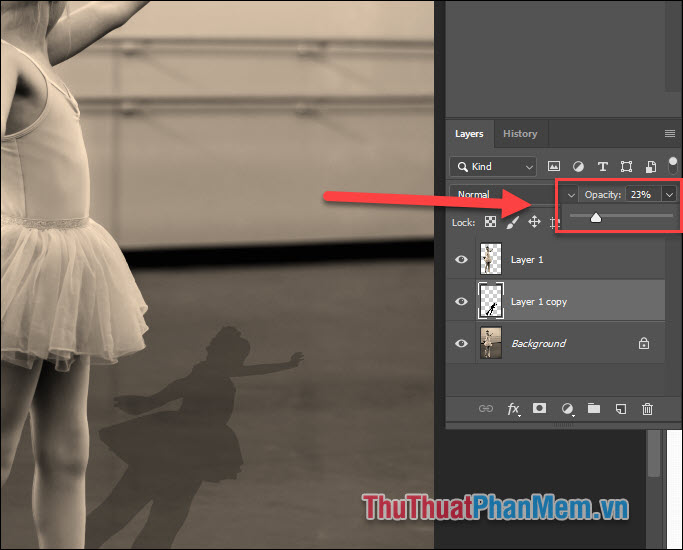683x550 pixels.
Task: Click the link layers icon
Action: click(486, 408)
